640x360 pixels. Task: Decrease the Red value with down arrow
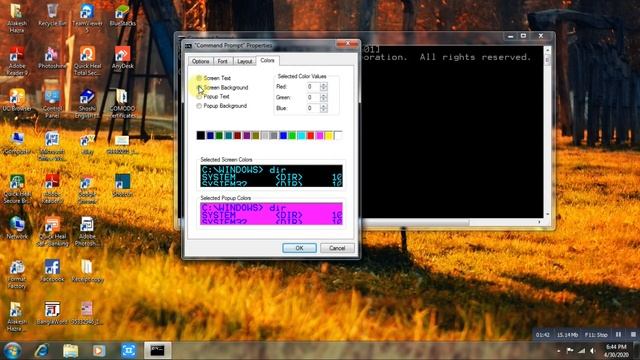[x=324, y=89]
